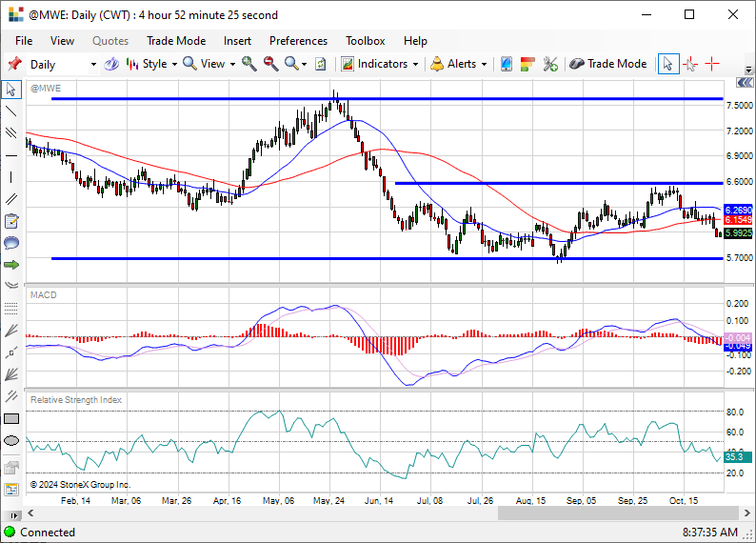Screen dimensions: 756x543
Task: Click the mobile device icon in toolbar
Action: 506,64
